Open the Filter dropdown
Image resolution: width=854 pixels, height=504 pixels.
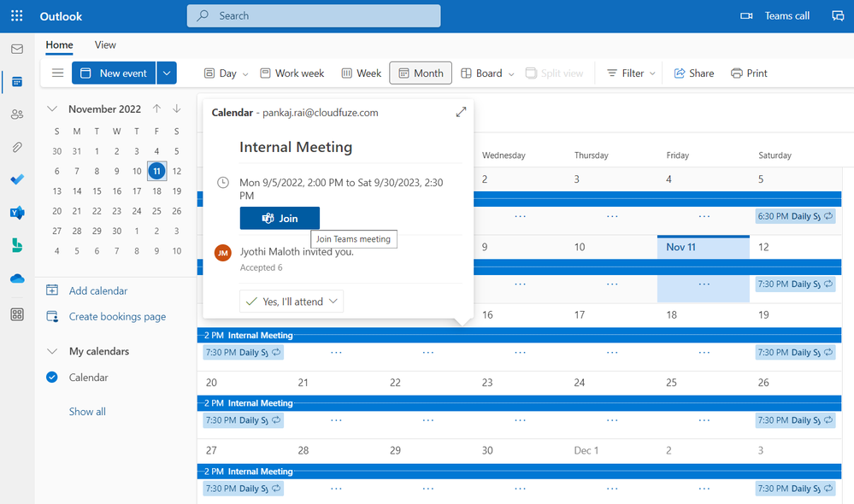tap(631, 73)
